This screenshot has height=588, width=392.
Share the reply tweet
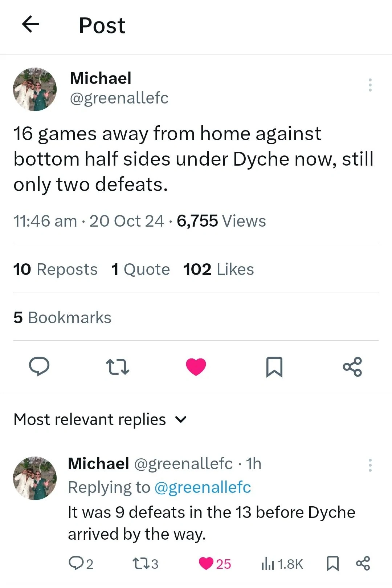tap(363, 563)
